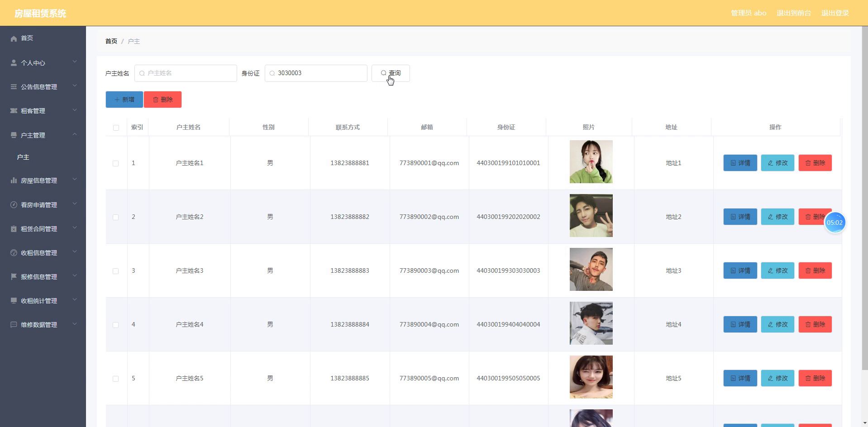Screen dimensions: 868x427
Task: Open the 首页 sidebar menu item
Action: 43,38
